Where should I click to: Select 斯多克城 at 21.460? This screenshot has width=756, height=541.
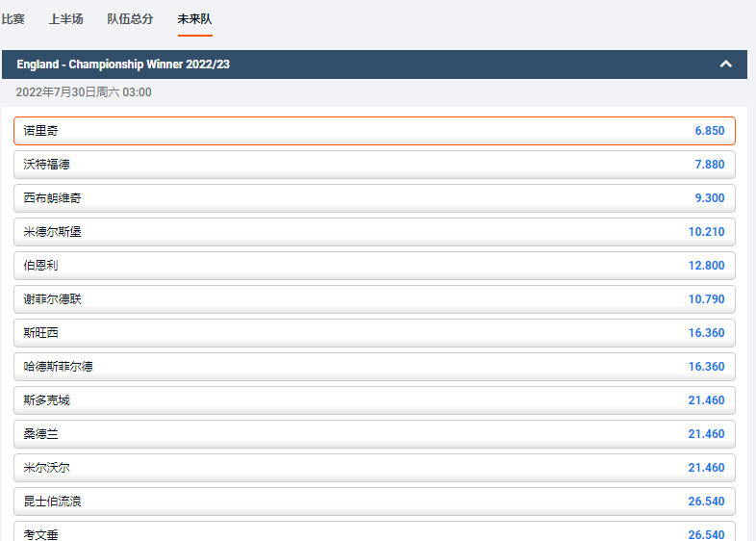[374, 400]
